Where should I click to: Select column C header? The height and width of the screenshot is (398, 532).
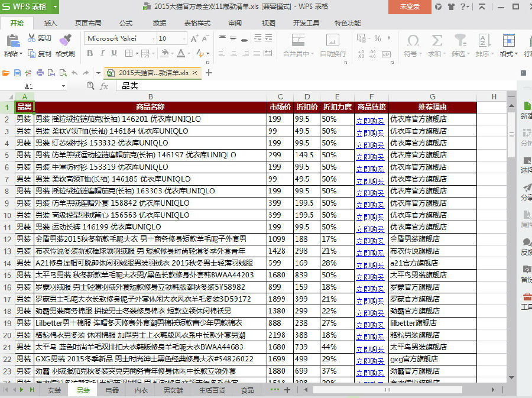280,97
